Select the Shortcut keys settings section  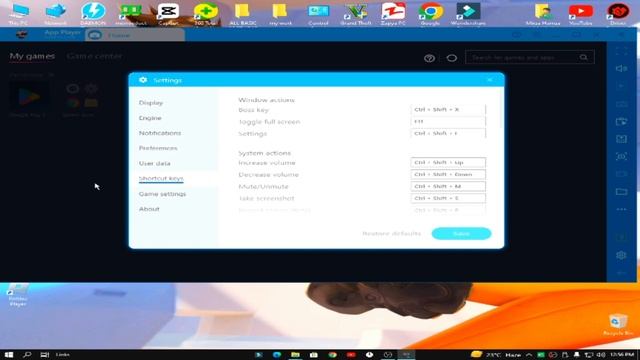(x=161, y=178)
